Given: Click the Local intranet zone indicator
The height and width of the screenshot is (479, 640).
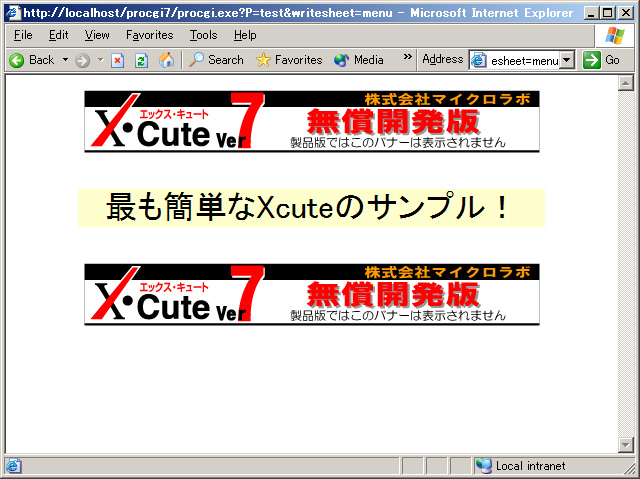Looking at the screenshot, I should tap(521, 466).
